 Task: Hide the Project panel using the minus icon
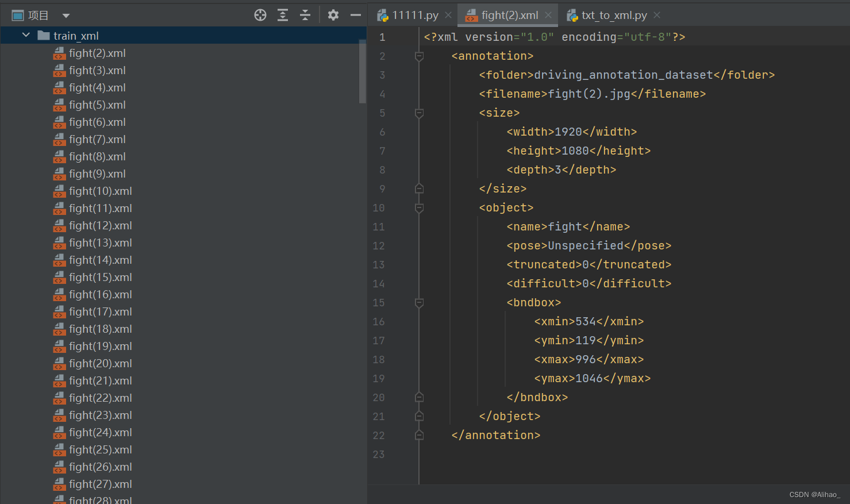pyautogui.click(x=355, y=15)
